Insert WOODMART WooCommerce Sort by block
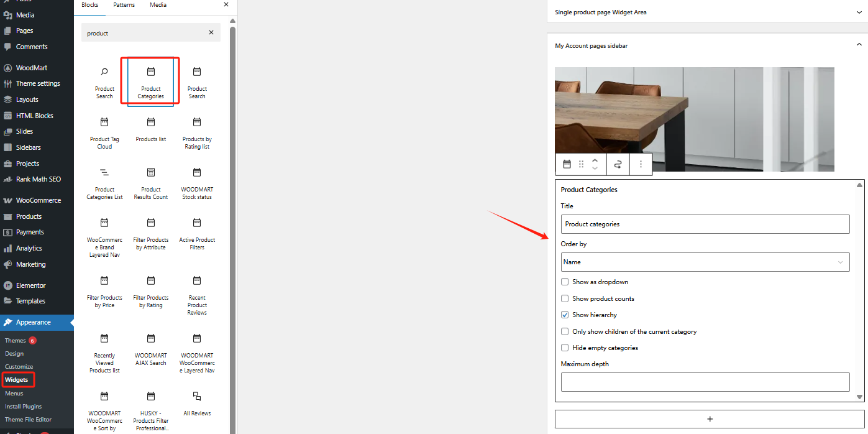This screenshot has height=434, width=868. (x=104, y=409)
